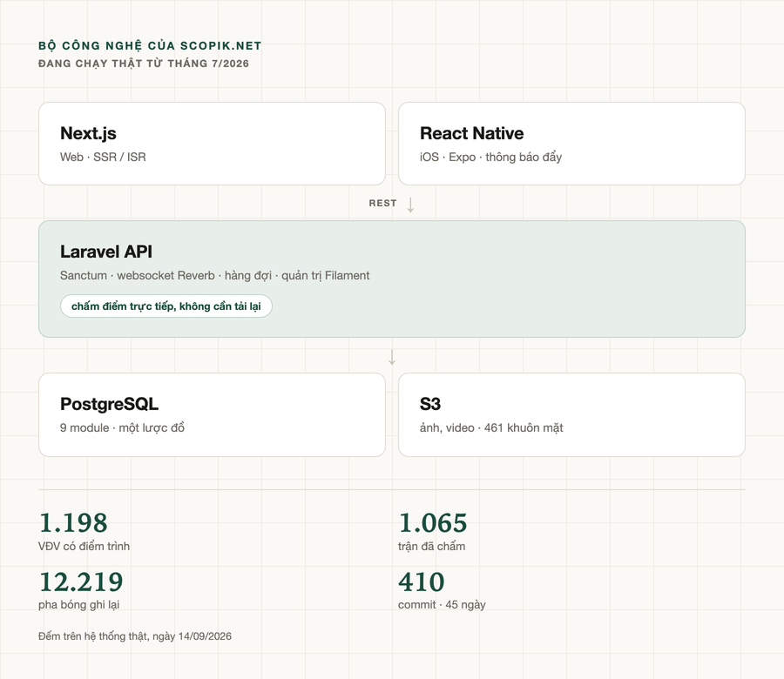Click the statistic value "1.198"
This screenshot has width=784, height=679.
(x=73, y=523)
